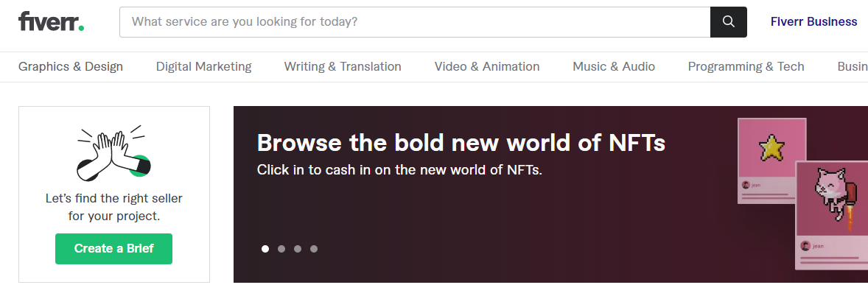Open the Music & Audio category
Screen dimensions: 868x296
(614, 66)
